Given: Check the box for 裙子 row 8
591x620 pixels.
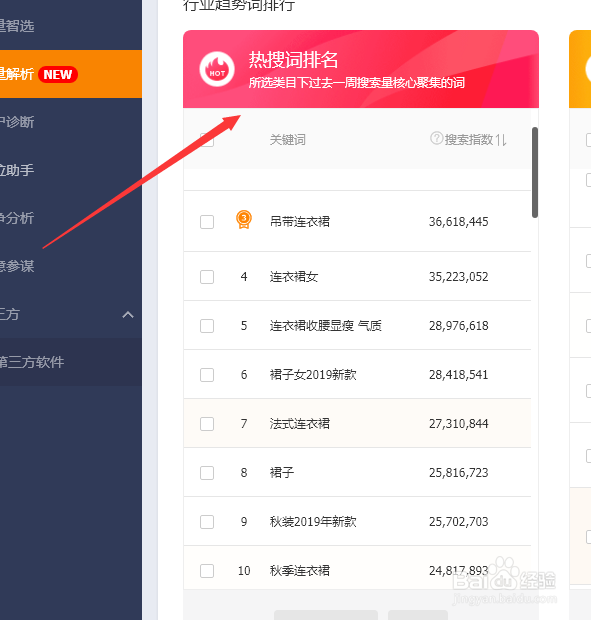Looking at the screenshot, I should pyautogui.click(x=207, y=473).
